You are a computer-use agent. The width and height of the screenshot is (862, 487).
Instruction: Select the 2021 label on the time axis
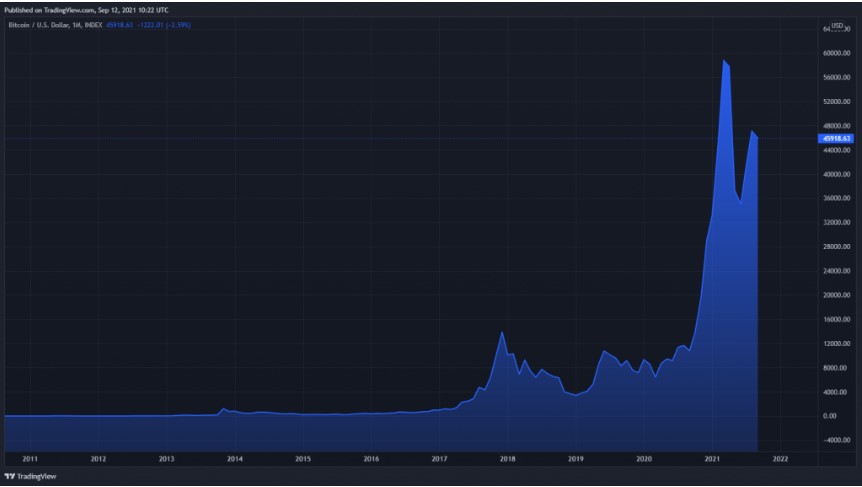pyautogui.click(x=712, y=458)
